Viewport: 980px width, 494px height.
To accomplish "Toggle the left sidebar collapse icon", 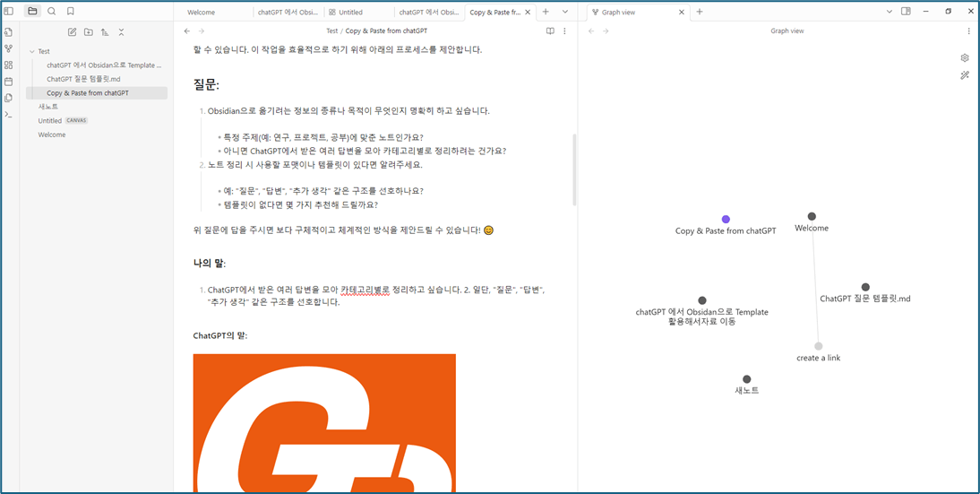I will (9, 12).
